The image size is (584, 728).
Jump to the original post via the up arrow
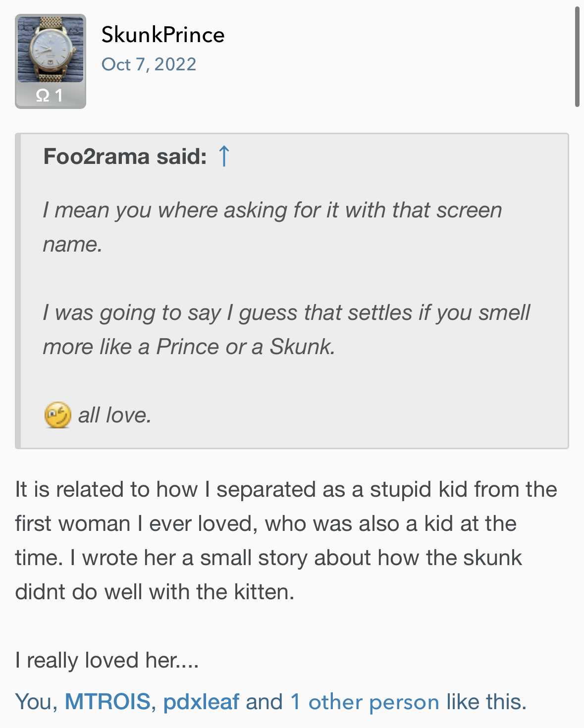pos(224,156)
